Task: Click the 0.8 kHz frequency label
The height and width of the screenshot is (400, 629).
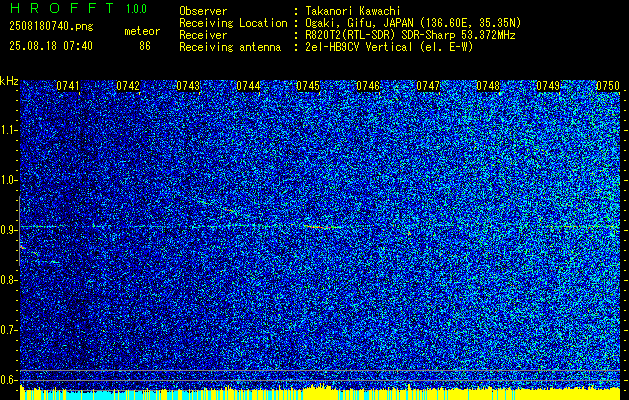Action: [8, 280]
